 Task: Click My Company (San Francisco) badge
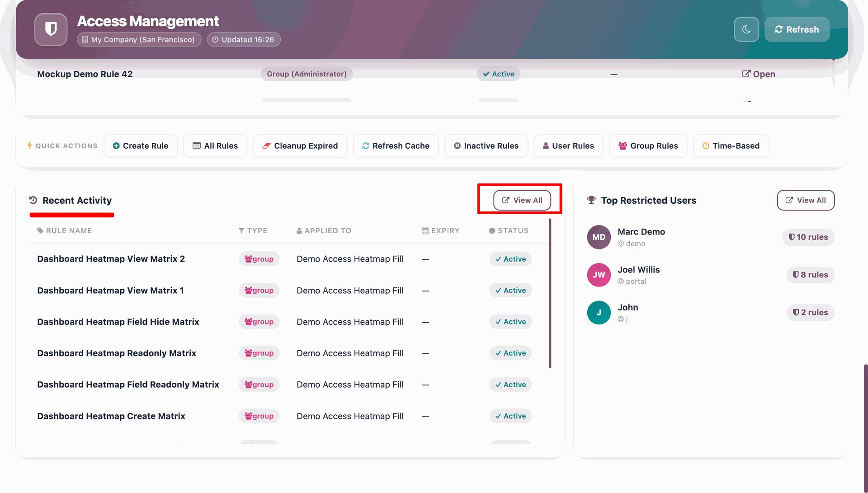139,40
